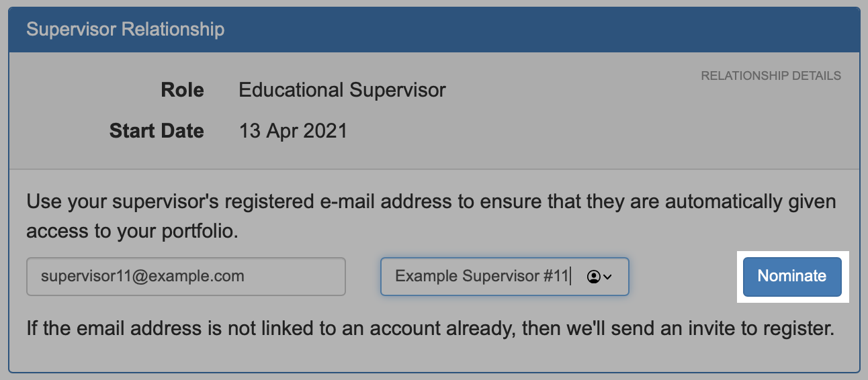Select the Educational Supervisor role value
The height and width of the screenshot is (380, 868).
point(342,90)
